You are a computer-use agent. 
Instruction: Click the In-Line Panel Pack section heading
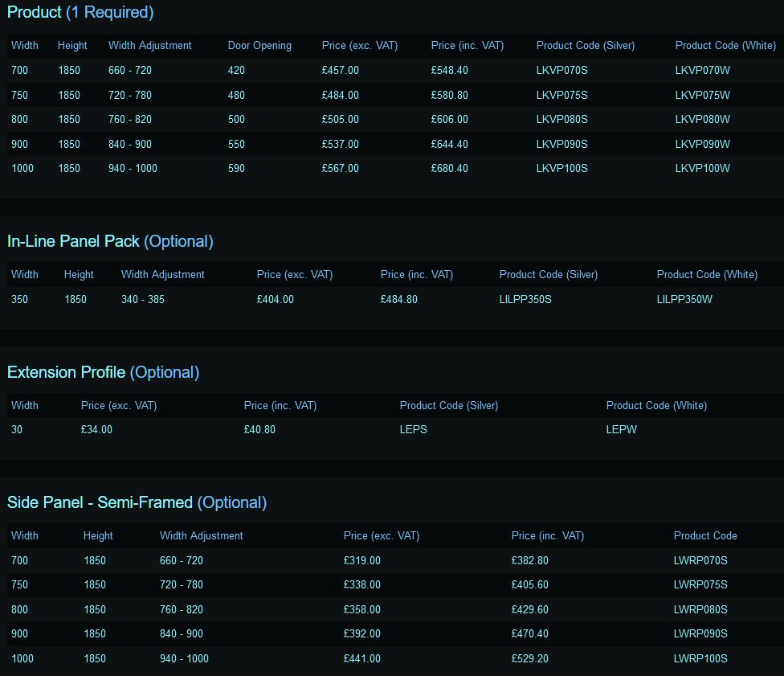pyautogui.click(x=110, y=241)
